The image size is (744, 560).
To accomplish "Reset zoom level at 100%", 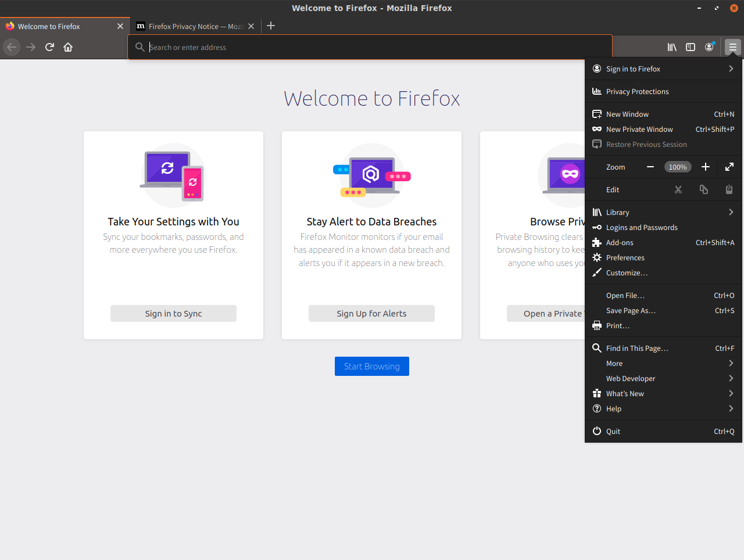I will [678, 167].
